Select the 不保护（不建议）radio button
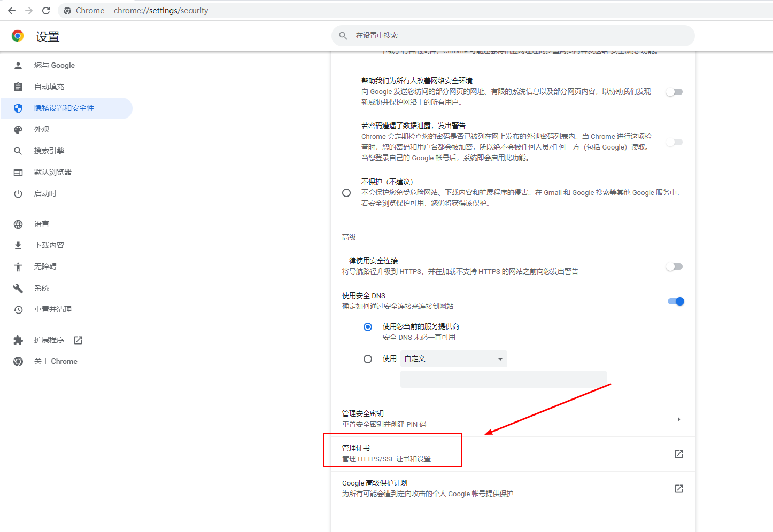 tap(346, 193)
